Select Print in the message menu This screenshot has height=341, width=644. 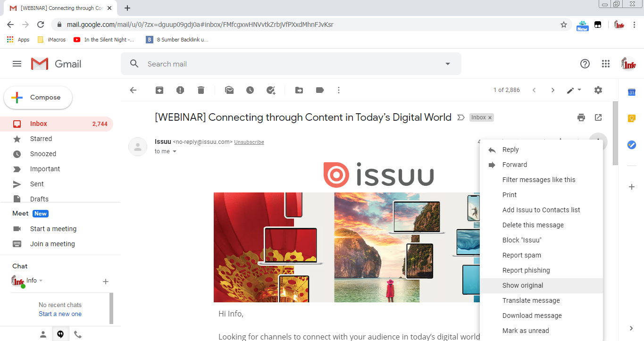click(x=541, y=195)
